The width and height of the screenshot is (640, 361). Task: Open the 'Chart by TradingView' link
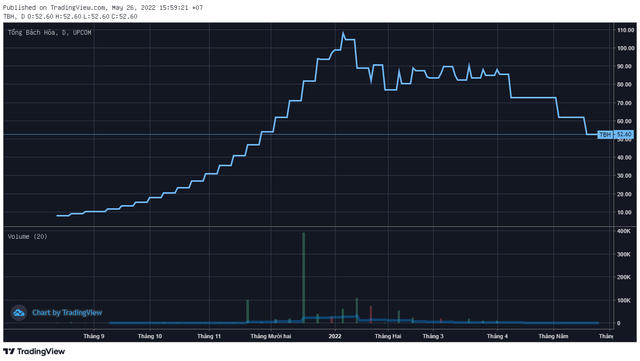point(67,313)
